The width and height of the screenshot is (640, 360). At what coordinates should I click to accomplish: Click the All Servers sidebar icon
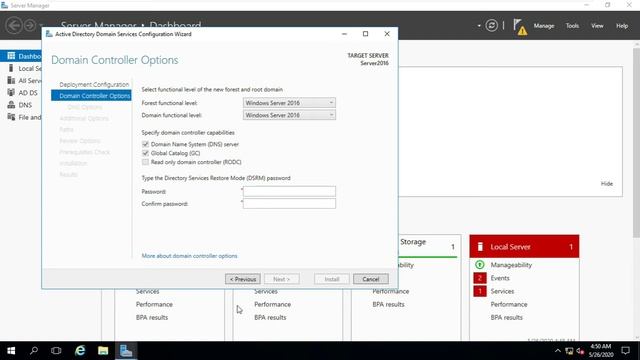pyautogui.click(x=11, y=80)
